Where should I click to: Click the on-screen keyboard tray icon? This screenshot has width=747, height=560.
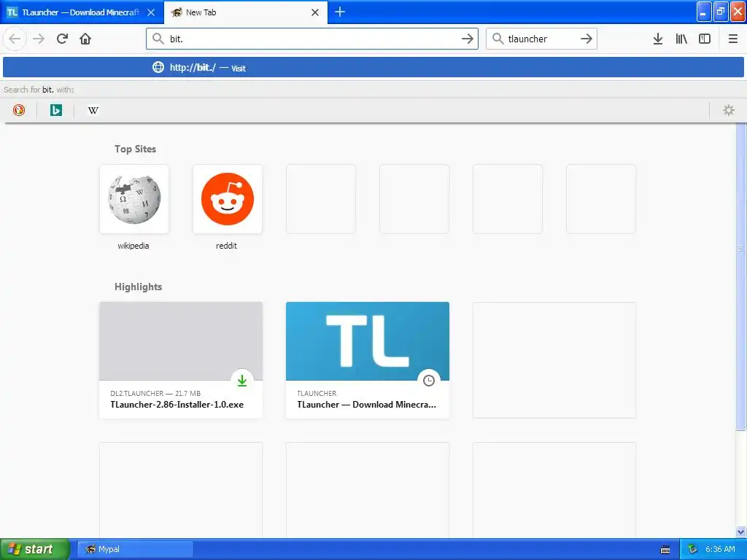[x=665, y=550]
